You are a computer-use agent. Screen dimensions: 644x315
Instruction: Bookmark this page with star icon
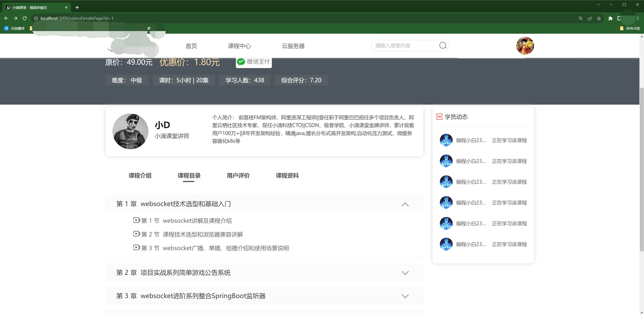coord(599,18)
